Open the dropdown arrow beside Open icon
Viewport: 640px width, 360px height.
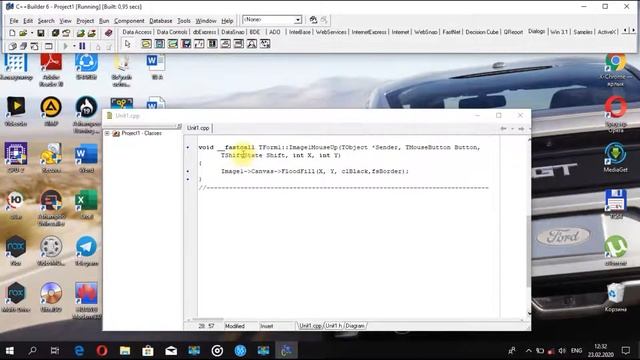32,33
